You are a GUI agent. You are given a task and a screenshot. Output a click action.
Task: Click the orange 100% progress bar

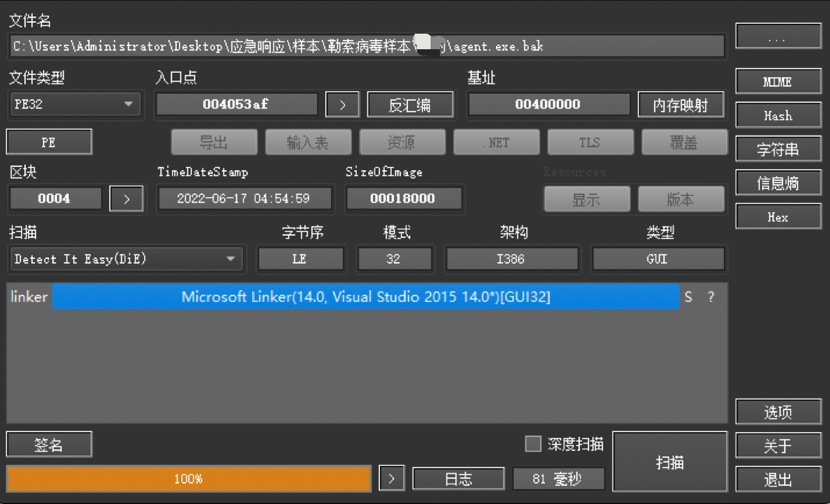pyautogui.click(x=188, y=479)
